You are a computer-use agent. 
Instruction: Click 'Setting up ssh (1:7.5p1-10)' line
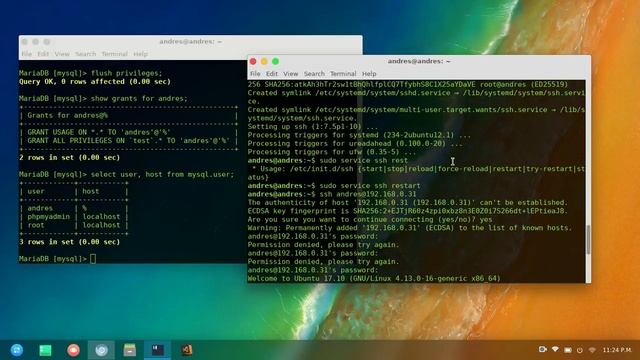[313, 127]
